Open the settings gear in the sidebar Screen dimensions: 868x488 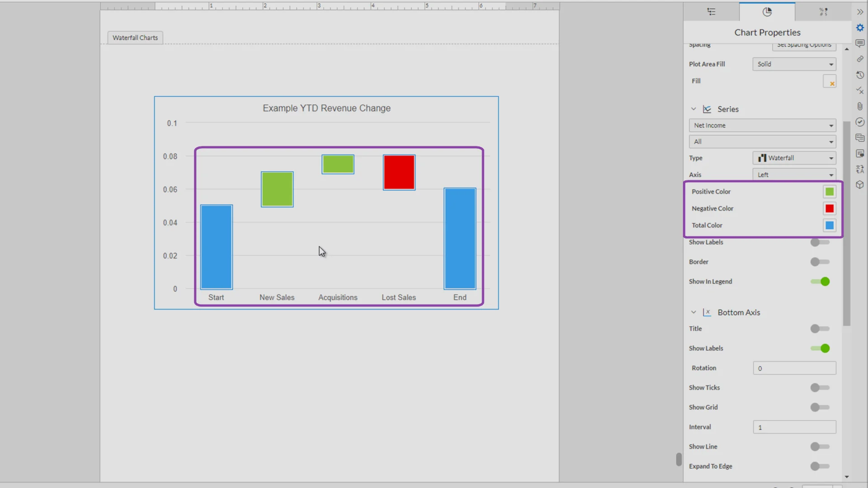tap(860, 28)
